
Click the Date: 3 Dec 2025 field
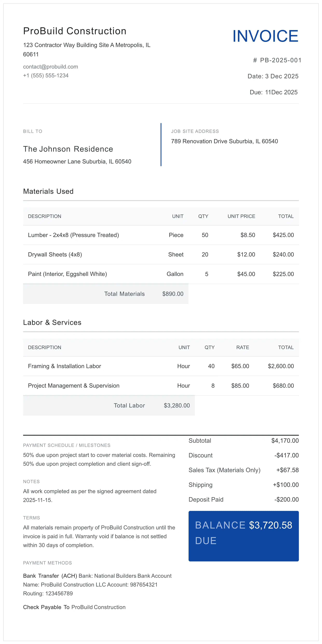272,76
